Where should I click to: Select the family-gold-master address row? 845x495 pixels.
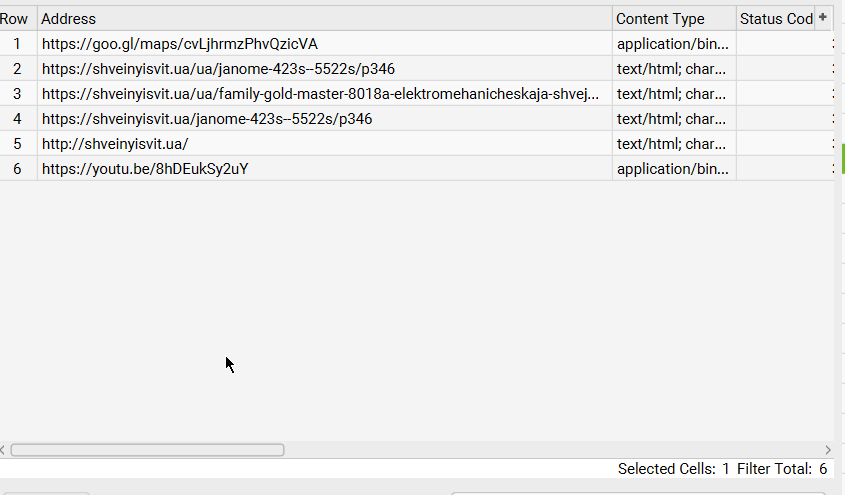point(320,94)
